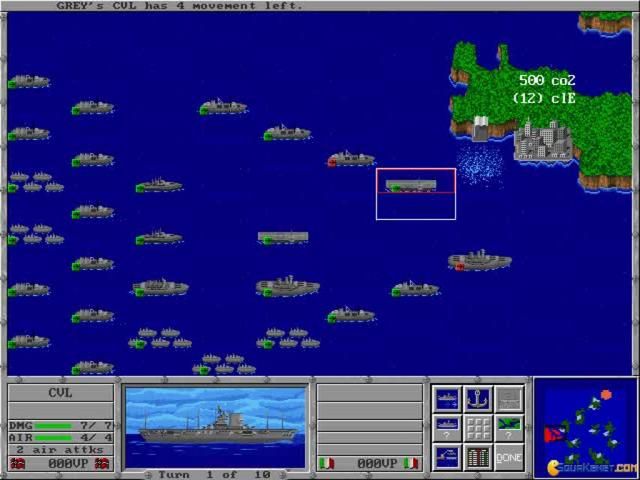
Task: Click the CVL unit name label
Action: click(60, 393)
